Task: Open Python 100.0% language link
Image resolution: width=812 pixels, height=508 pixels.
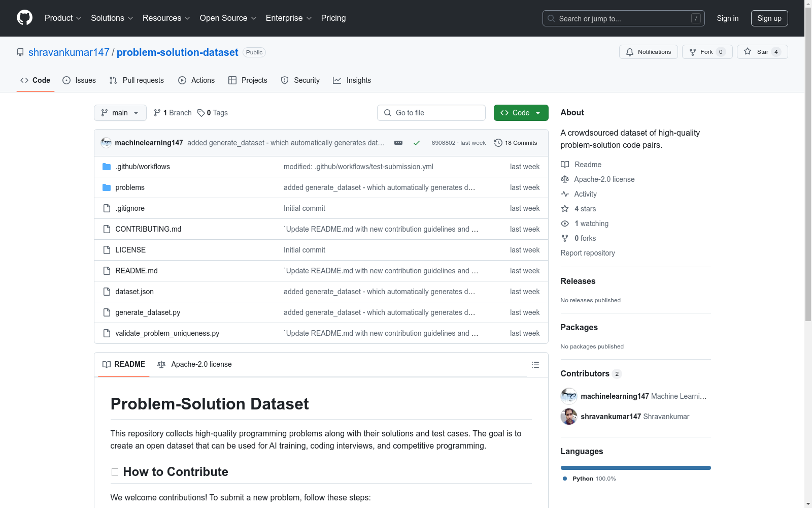Action: [589, 479]
